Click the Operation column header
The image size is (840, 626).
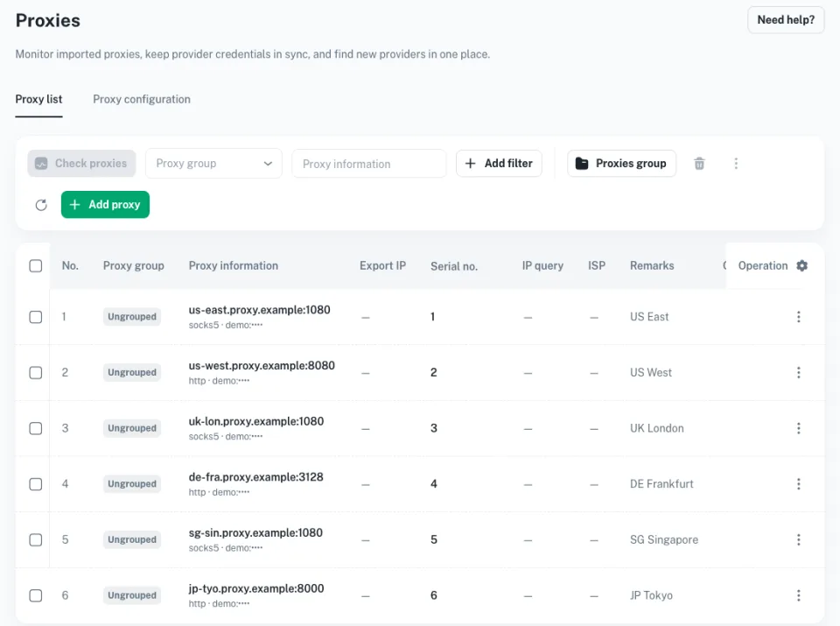pos(763,266)
